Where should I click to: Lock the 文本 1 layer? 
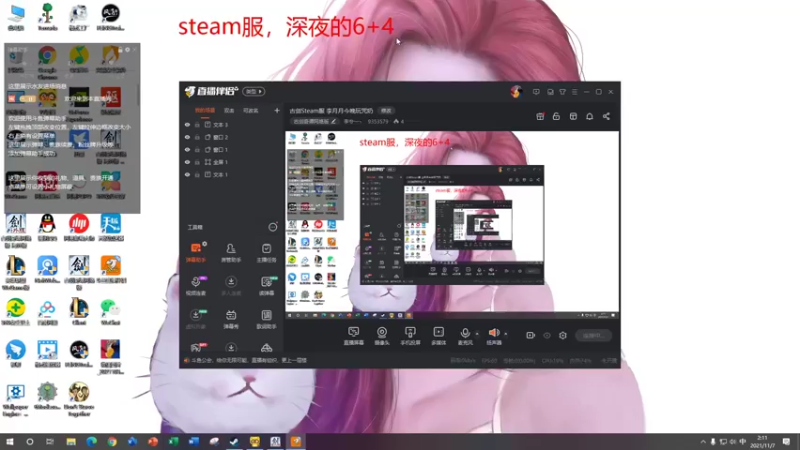click(197, 174)
